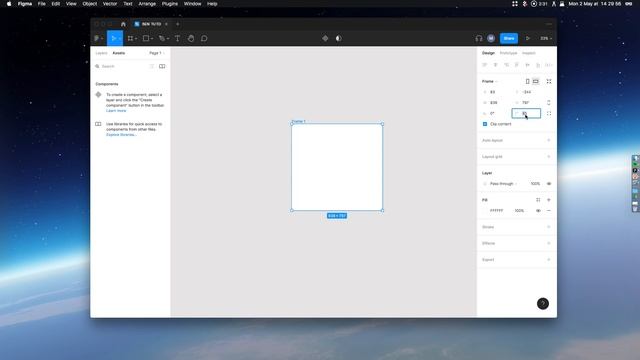Click the align top icon
Viewport: 640px width, 360px height.
tap(517, 65)
